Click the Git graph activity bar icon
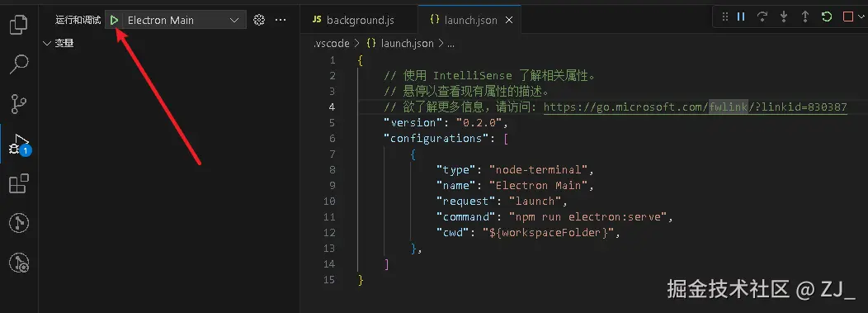The image size is (868, 313). pos(19,223)
